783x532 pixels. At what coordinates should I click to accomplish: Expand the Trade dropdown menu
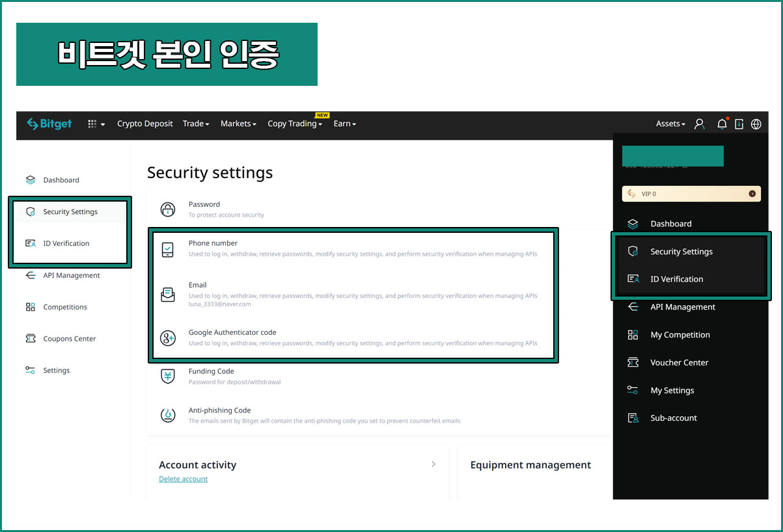pos(196,124)
